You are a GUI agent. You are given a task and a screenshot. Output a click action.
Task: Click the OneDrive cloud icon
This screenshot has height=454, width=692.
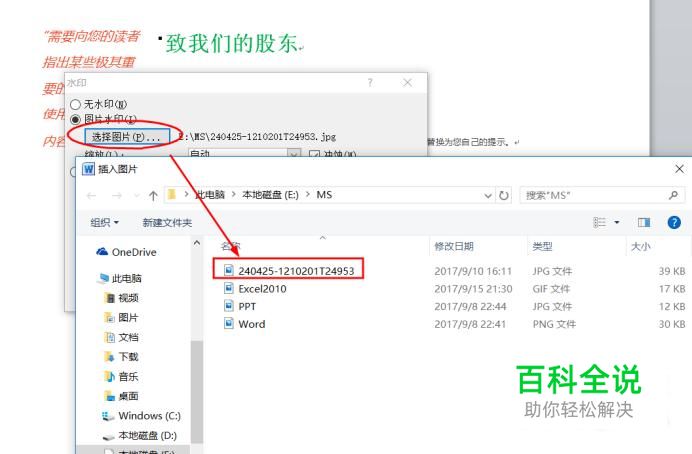click(102, 251)
